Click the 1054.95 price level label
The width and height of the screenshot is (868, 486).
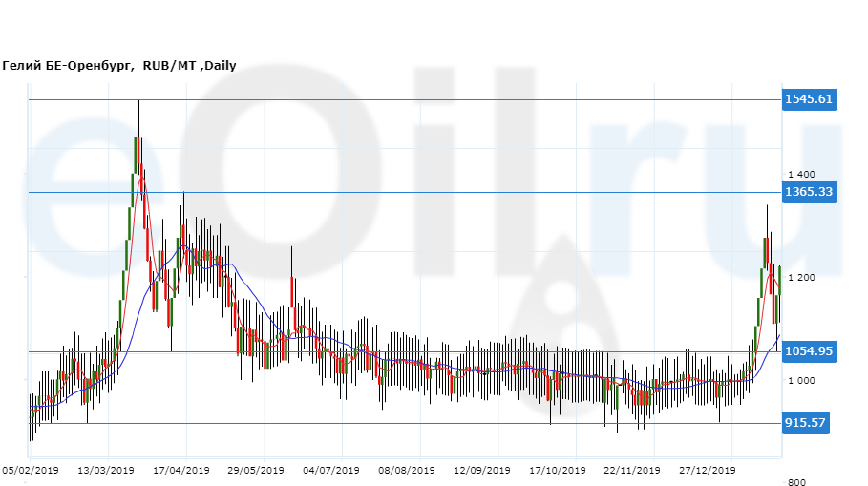coord(809,351)
